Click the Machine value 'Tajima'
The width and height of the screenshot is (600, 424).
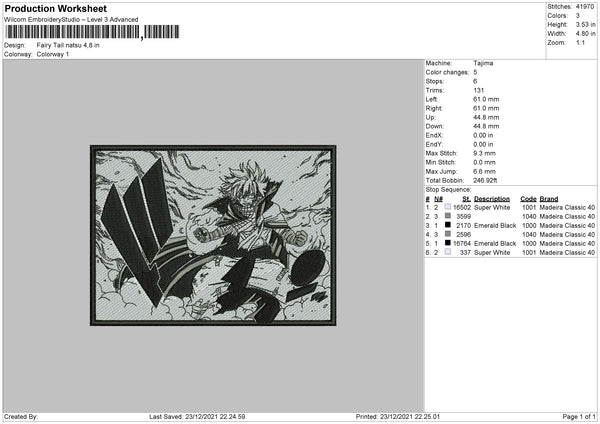(x=483, y=63)
